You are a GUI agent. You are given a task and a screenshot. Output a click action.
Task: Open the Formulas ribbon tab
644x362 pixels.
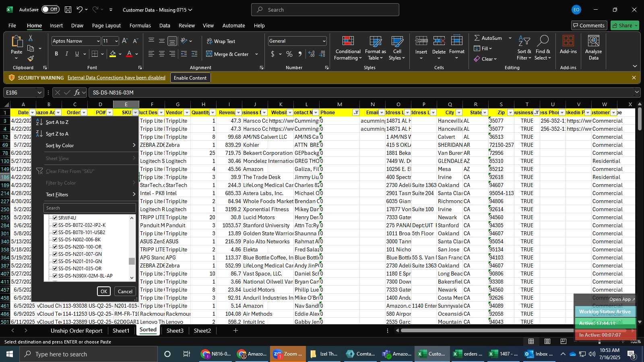click(x=140, y=25)
